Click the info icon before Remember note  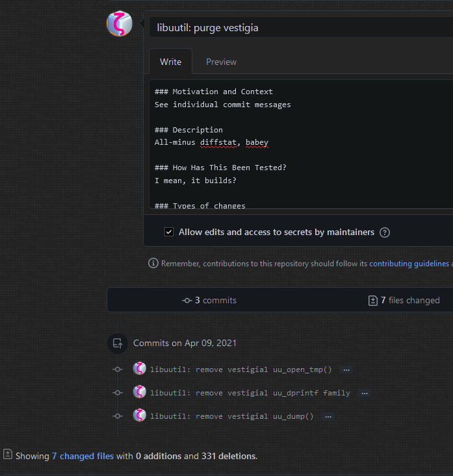click(x=153, y=264)
